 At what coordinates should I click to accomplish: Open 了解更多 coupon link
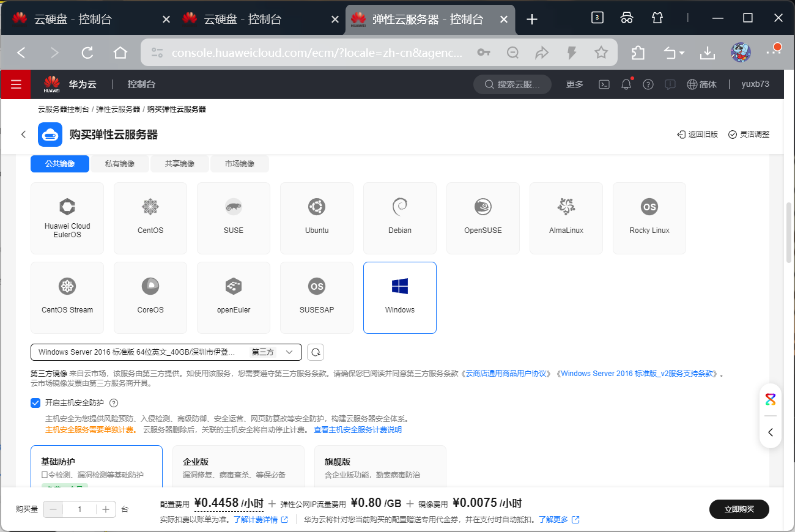tap(559, 520)
